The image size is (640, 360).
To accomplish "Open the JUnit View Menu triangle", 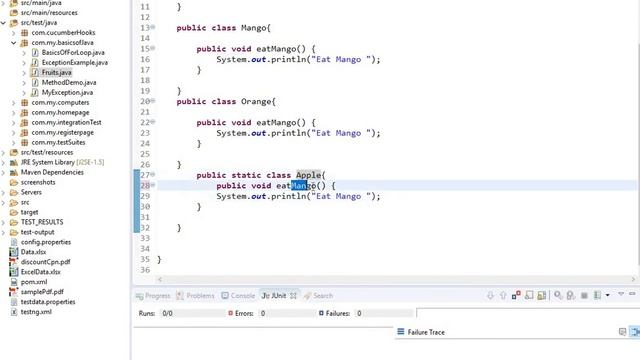I will [x=621, y=294].
